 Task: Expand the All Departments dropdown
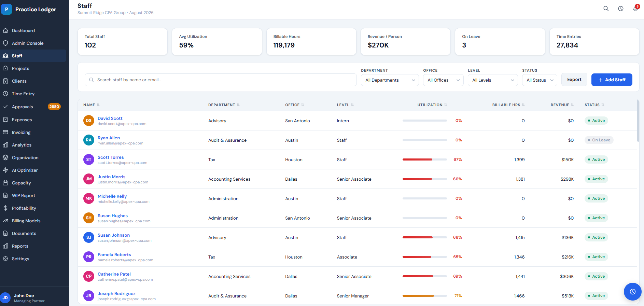[390, 80]
